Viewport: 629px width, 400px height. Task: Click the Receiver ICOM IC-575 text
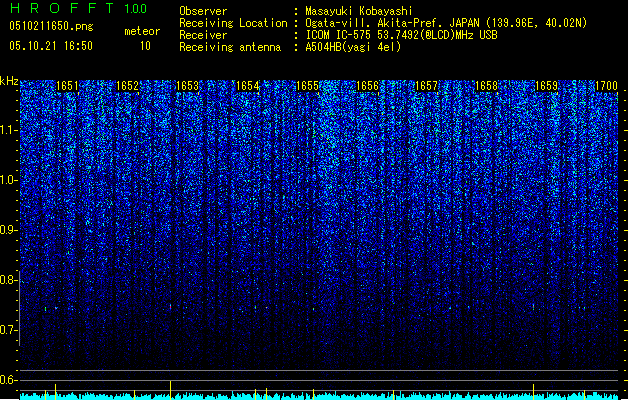click(401, 35)
